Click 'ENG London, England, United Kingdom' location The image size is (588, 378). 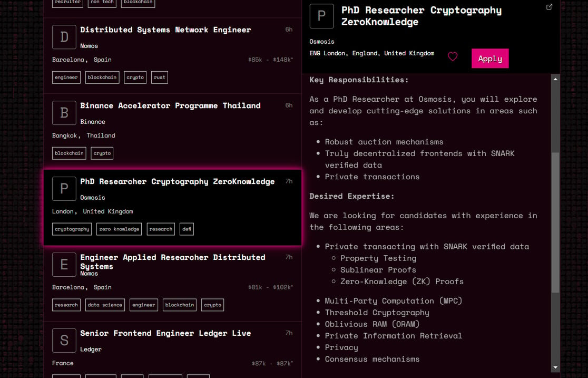371,53
